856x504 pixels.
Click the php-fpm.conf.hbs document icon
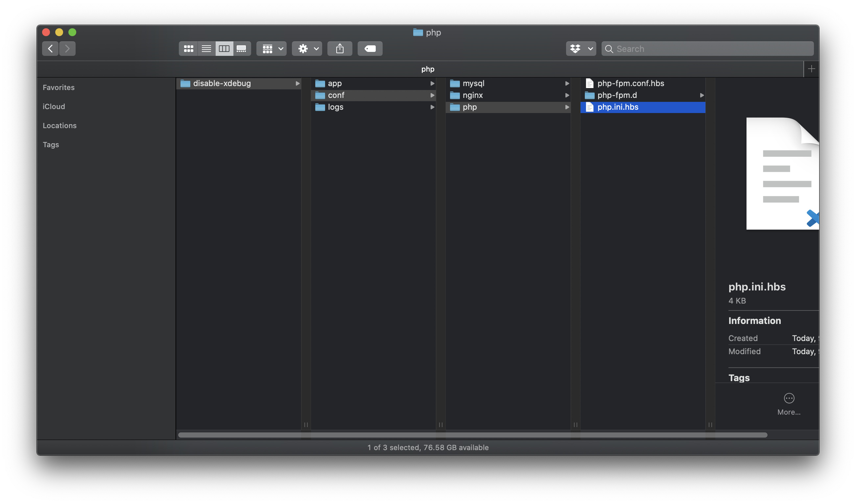tap(590, 83)
